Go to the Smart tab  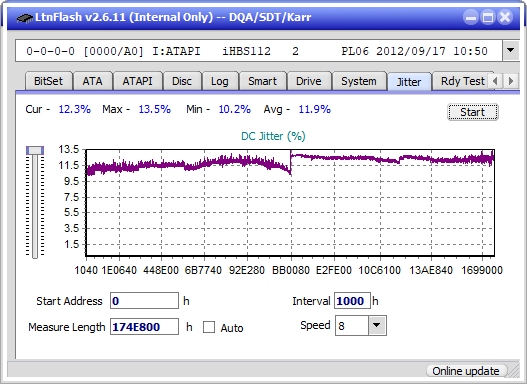point(262,81)
